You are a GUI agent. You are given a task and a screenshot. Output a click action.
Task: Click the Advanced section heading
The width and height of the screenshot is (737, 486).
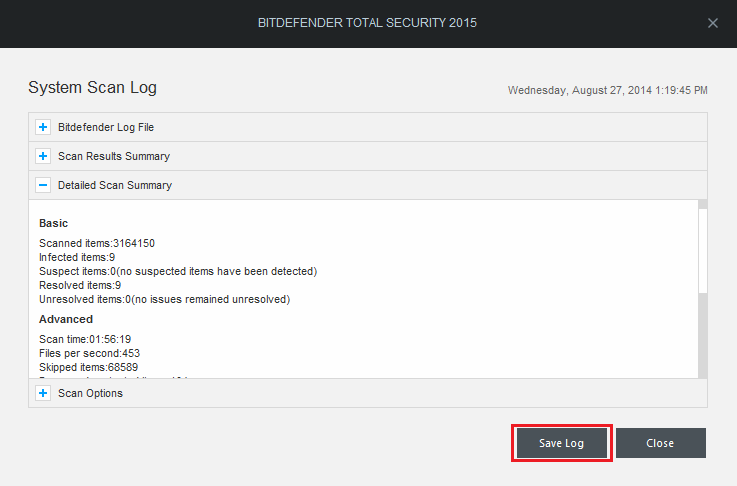[x=66, y=319]
